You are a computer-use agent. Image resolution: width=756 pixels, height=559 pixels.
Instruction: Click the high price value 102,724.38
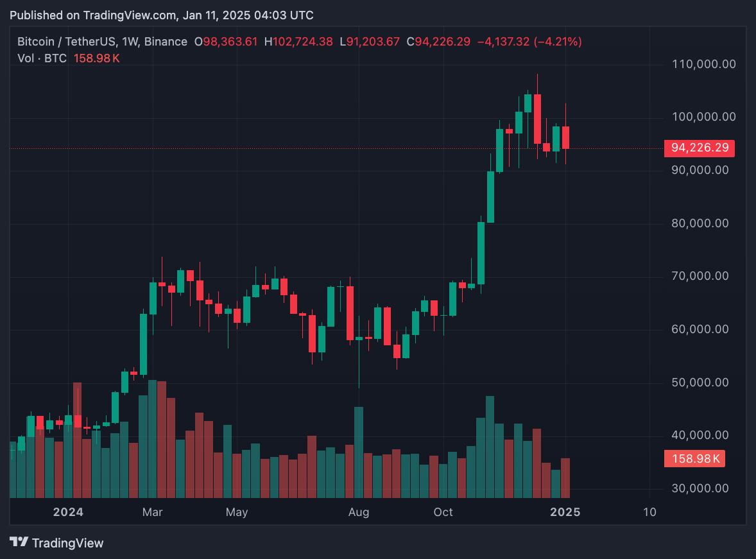coord(303,42)
